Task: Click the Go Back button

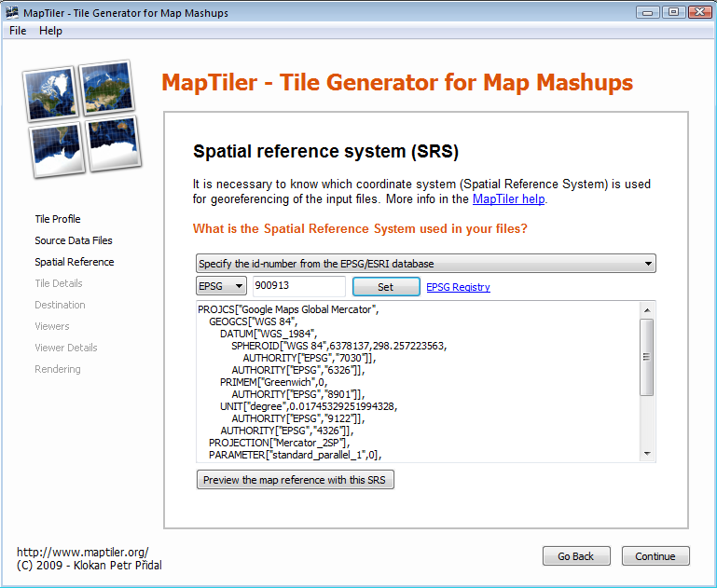Action: tap(576, 556)
